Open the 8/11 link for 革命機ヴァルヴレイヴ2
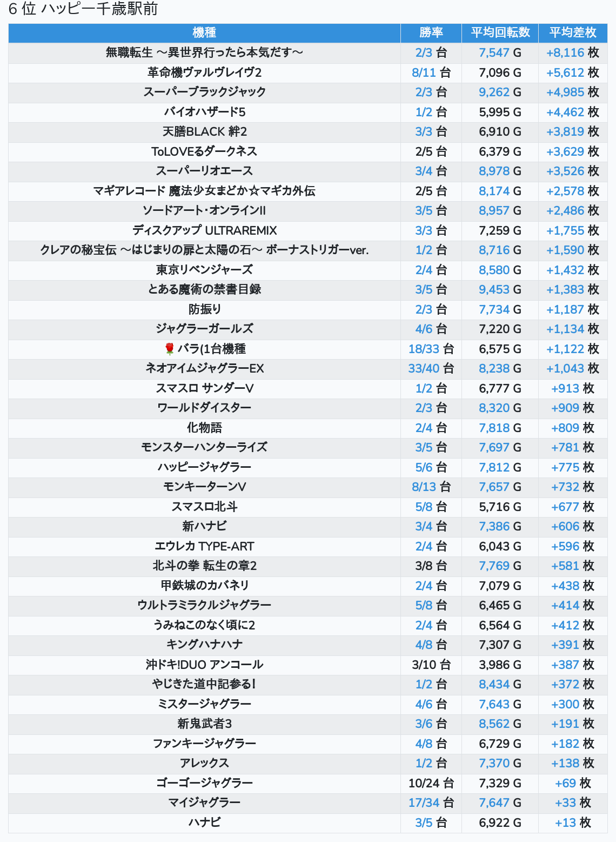The height and width of the screenshot is (842, 616). [424, 72]
